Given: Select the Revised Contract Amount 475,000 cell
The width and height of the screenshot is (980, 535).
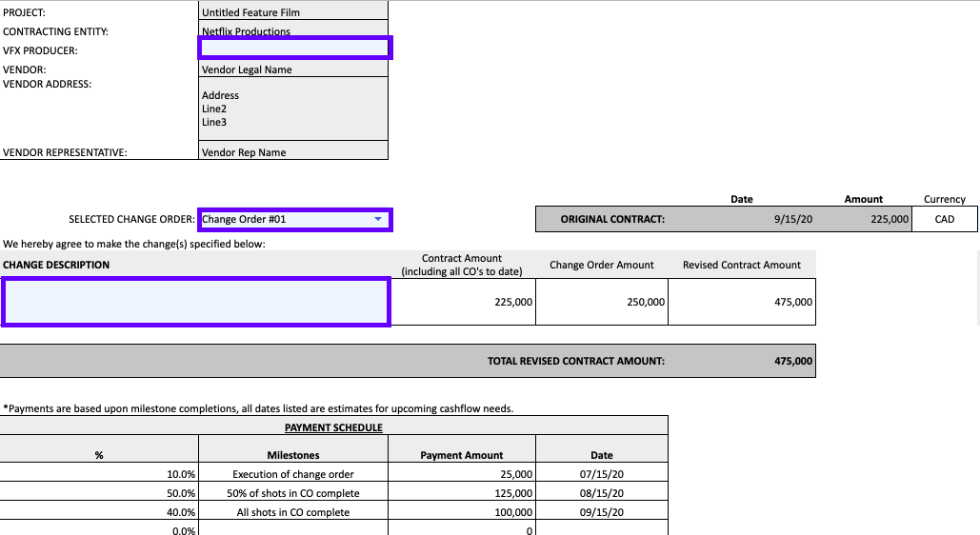Looking at the screenshot, I should (742, 302).
